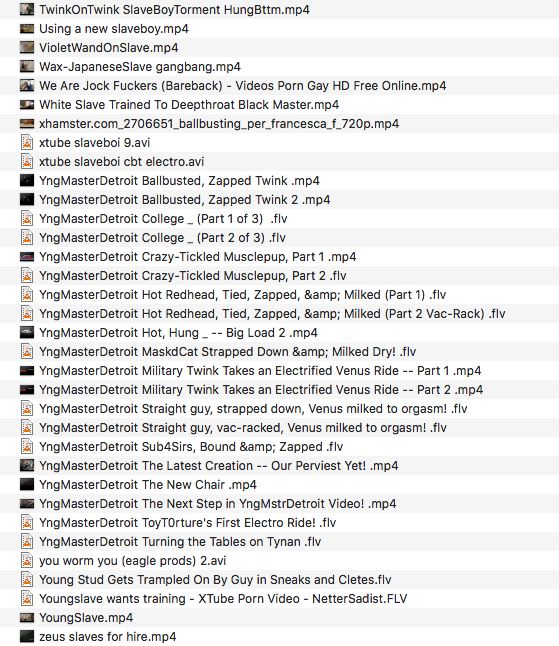The height and width of the screenshot is (646, 559).
Task: Select The Next Step in YngMstrDetroit Video! .mp4
Action: click(218, 503)
